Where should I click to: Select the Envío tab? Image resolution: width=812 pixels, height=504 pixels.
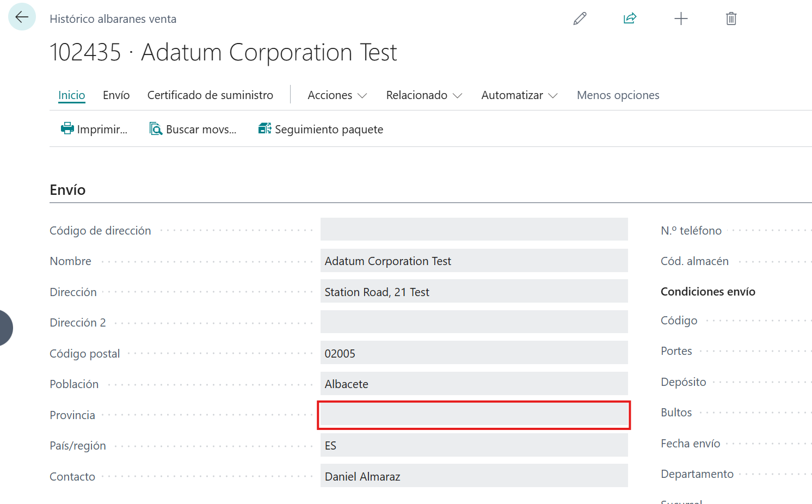click(116, 95)
